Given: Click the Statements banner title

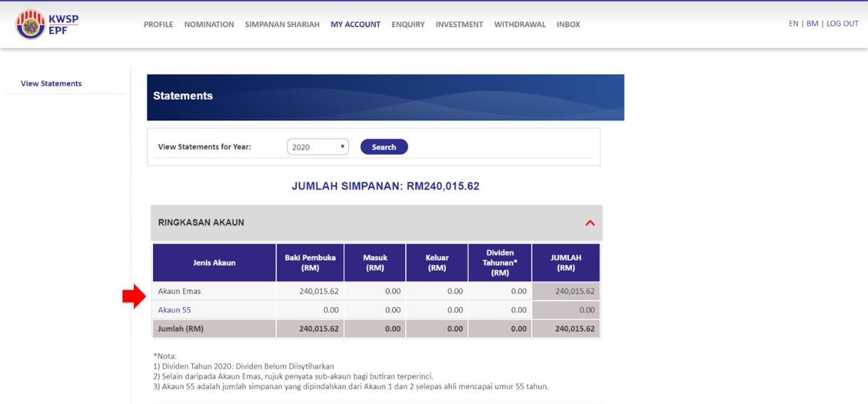Looking at the screenshot, I should coord(183,95).
